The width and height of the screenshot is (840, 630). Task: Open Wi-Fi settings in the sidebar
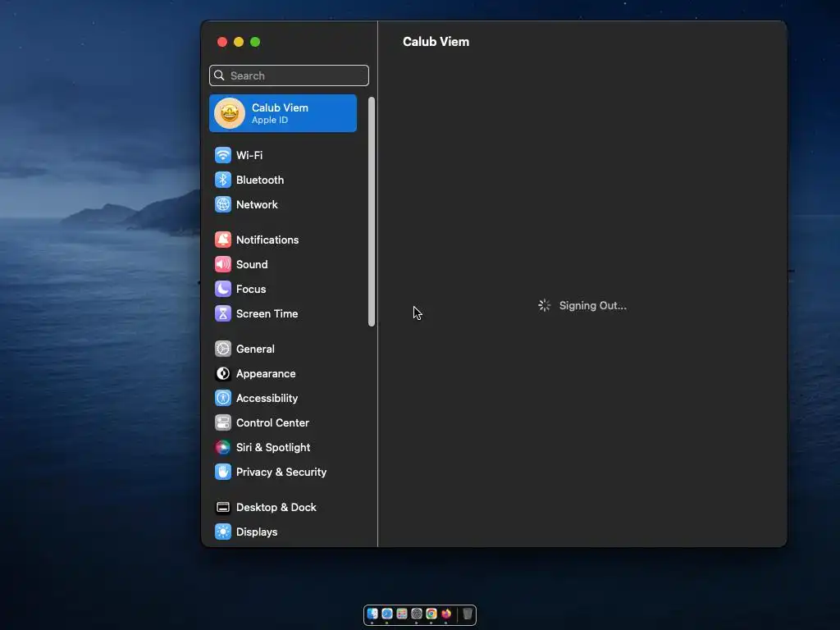click(x=283, y=155)
